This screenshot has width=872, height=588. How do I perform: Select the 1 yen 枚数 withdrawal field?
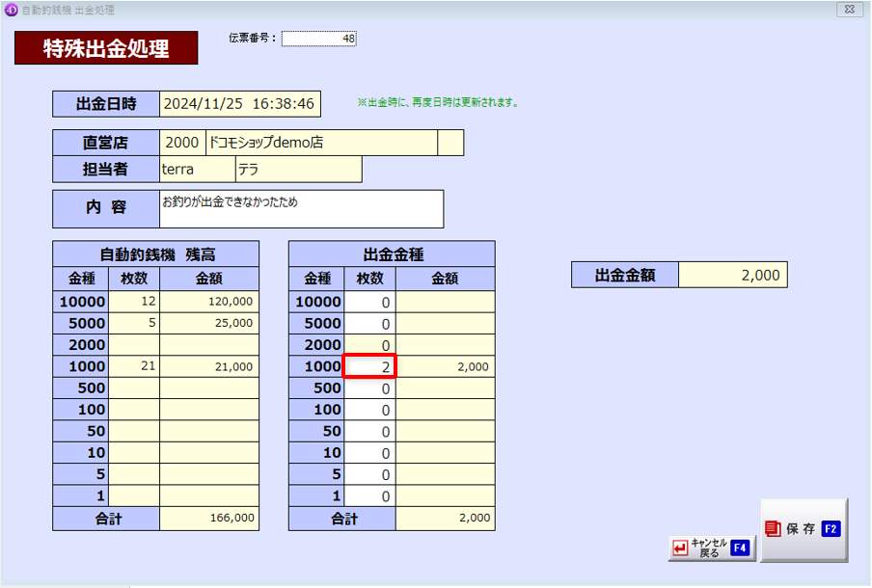pyautogui.click(x=370, y=496)
